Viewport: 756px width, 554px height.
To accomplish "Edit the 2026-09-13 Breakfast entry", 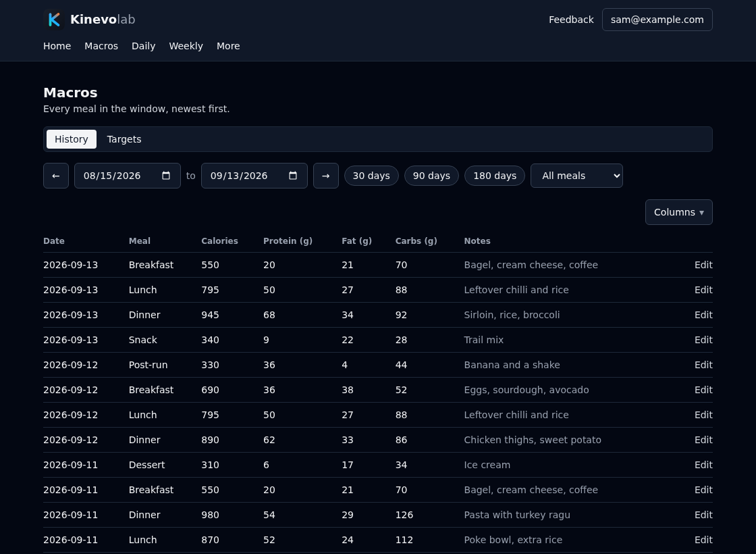I will point(703,265).
